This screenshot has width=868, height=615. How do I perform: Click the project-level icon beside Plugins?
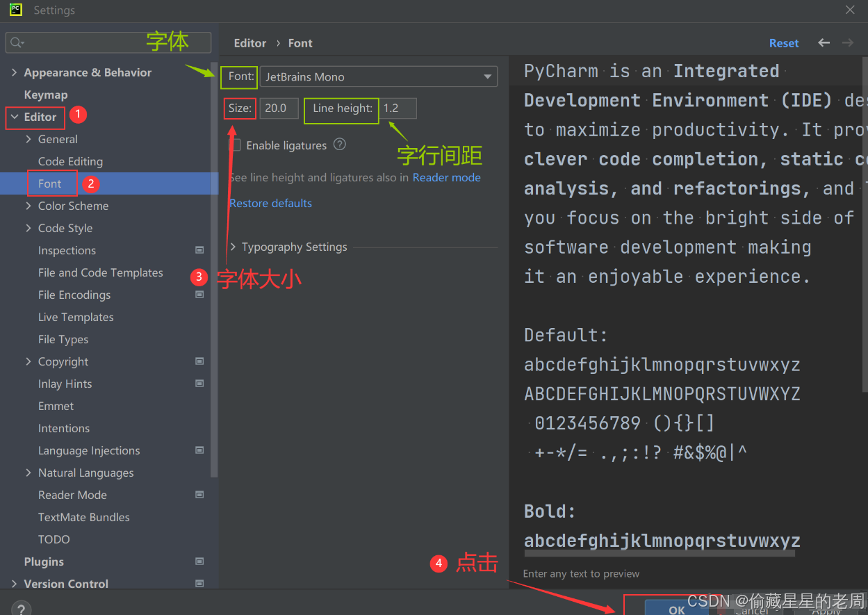tap(199, 561)
